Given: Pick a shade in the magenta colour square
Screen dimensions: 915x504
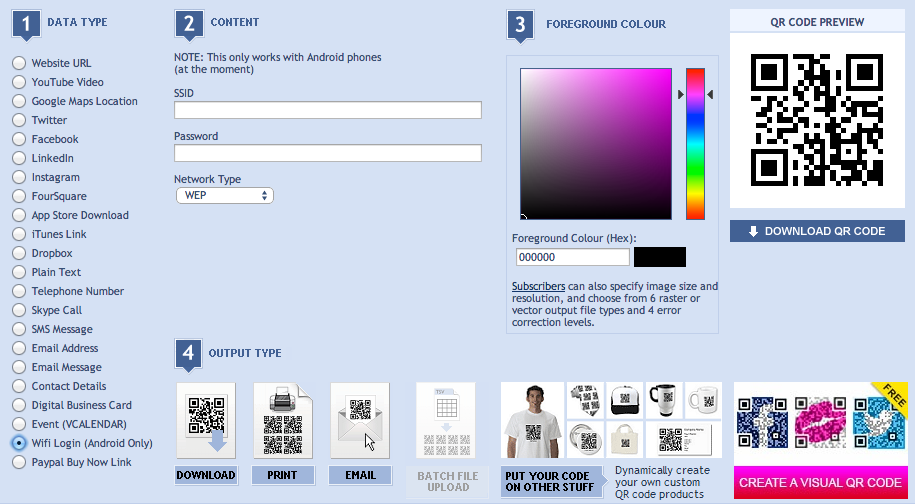Looking at the screenshot, I should pos(596,144).
